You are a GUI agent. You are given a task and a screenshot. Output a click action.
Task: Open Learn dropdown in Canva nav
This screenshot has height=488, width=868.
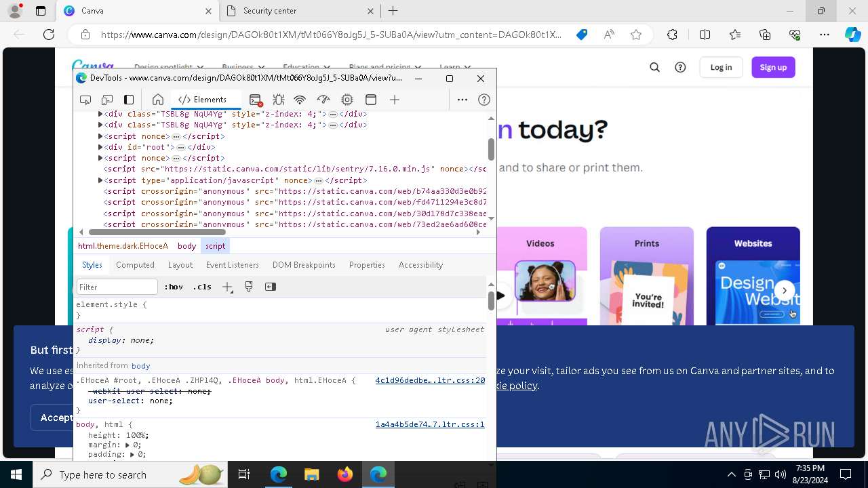455,67
